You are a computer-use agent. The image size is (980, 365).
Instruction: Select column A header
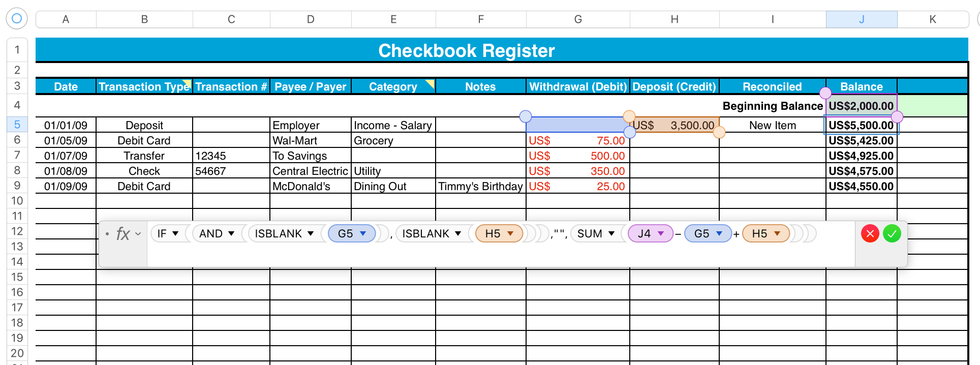coord(66,19)
